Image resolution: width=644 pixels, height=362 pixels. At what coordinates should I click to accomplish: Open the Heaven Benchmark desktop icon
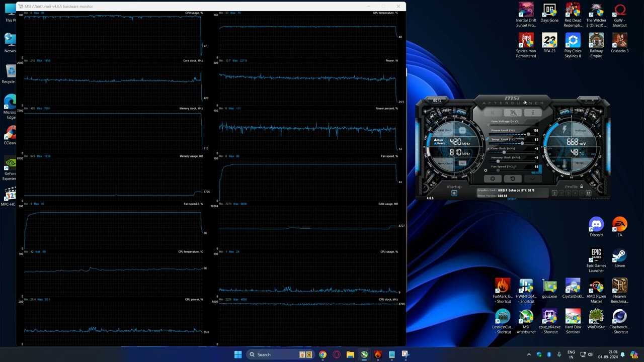tap(620, 291)
